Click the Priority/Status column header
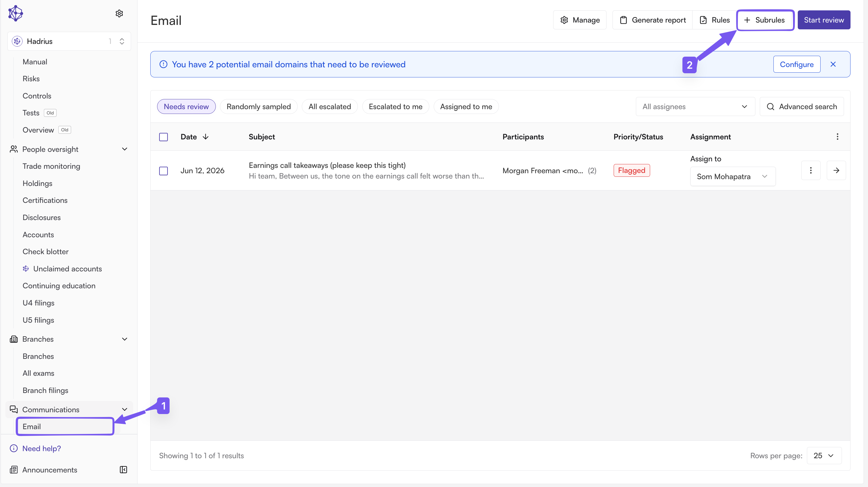This screenshot has width=868, height=487. (x=638, y=137)
